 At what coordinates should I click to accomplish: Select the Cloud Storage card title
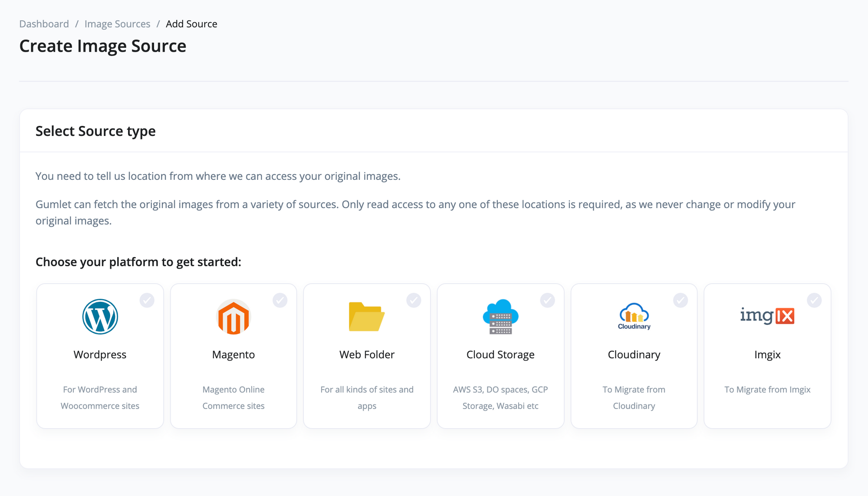click(500, 354)
